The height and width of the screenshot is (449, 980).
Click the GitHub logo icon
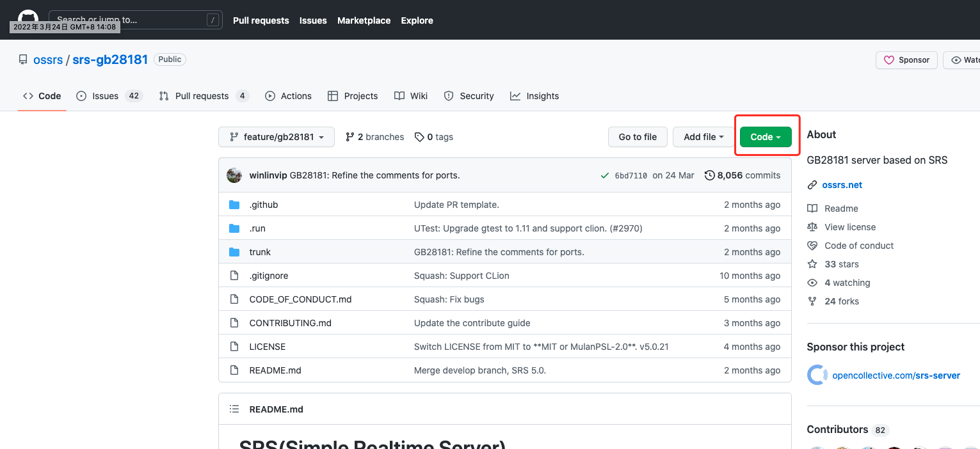(28, 17)
